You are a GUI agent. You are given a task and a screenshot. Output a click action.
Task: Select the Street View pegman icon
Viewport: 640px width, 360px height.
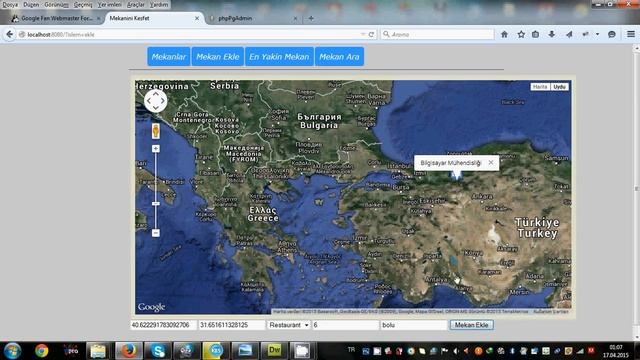tap(156, 131)
